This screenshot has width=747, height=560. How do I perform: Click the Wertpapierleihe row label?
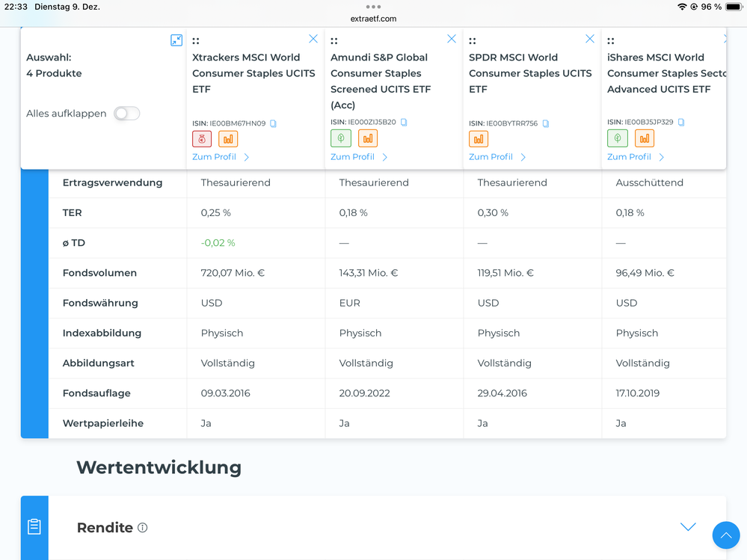(x=103, y=423)
